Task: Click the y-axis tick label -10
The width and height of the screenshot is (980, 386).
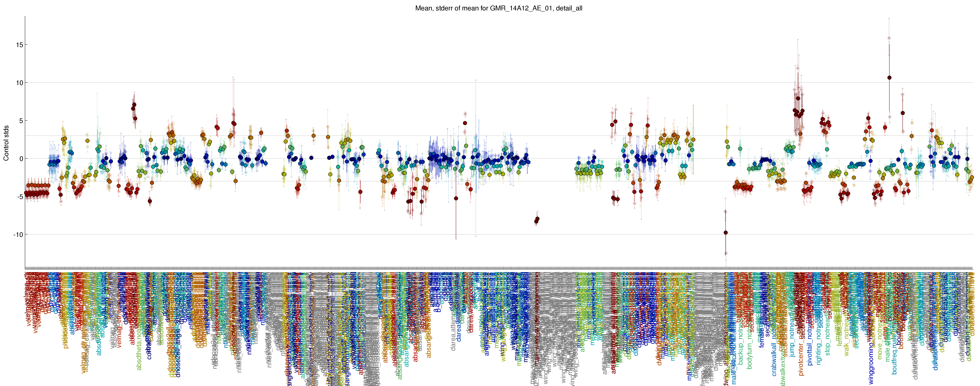Action: click(18, 235)
